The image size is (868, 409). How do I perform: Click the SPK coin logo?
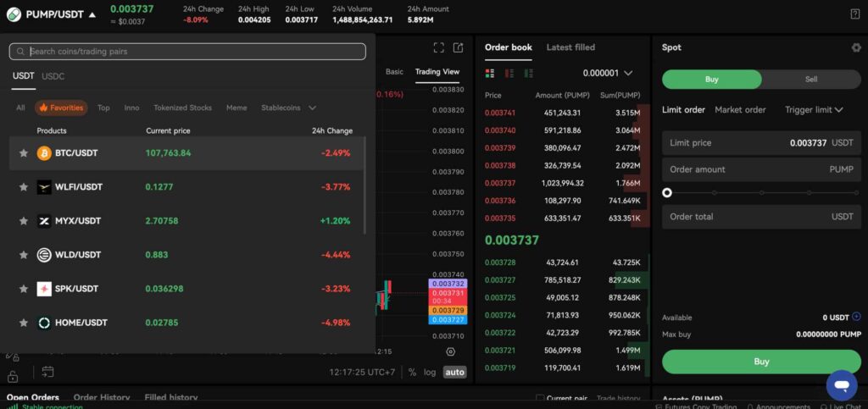point(44,289)
